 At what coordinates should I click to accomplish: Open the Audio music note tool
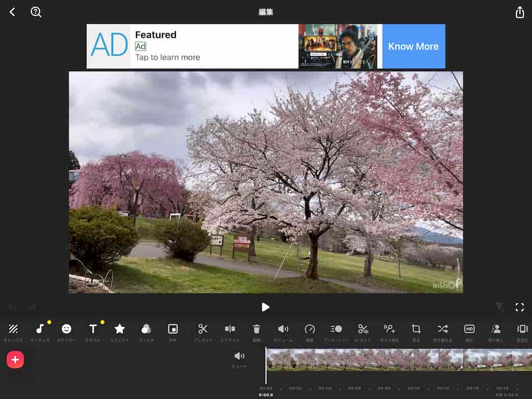[40, 329]
